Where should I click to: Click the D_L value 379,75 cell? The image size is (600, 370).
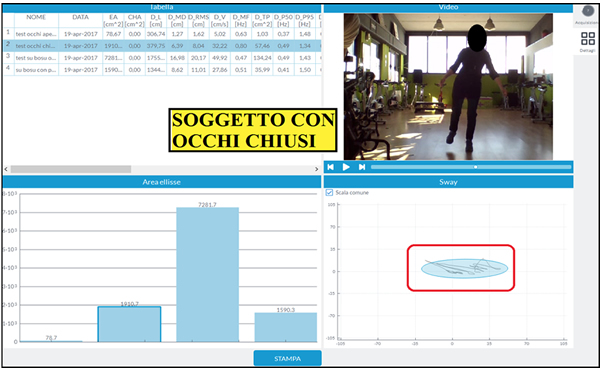click(x=156, y=46)
